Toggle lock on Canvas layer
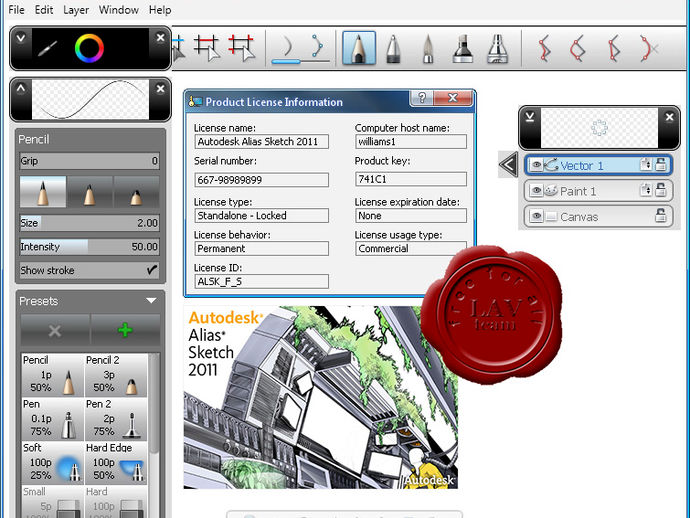Viewport: 690px width, 518px height. coord(661,215)
